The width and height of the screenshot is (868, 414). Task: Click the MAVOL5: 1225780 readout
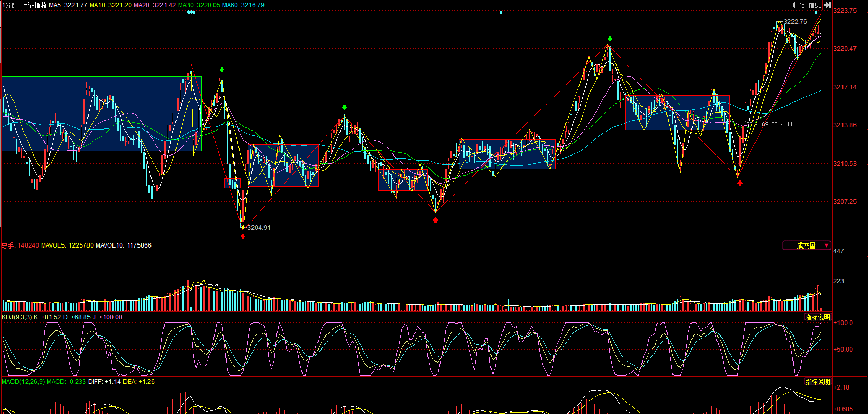pos(67,245)
